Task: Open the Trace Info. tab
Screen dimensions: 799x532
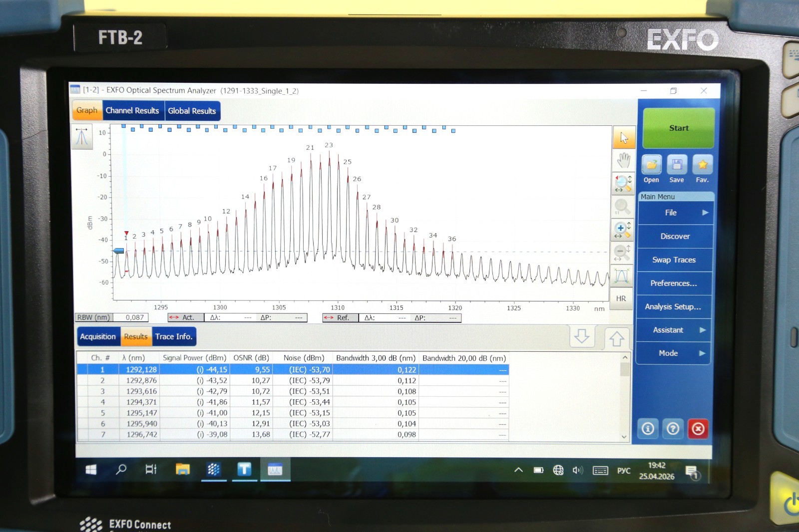Action: pyautogui.click(x=174, y=337)
